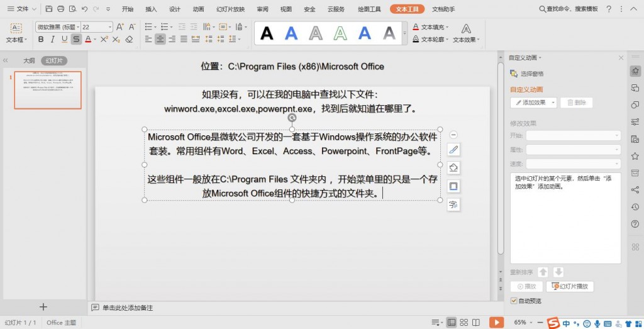The image size is (644, 329).
Task: Open 选择窗格 selection pane
Action: tap(527, 74)
